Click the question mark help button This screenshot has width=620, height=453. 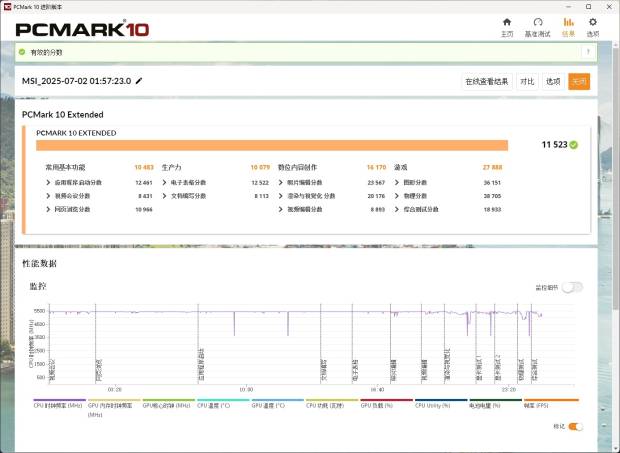(x=588, y=52)
